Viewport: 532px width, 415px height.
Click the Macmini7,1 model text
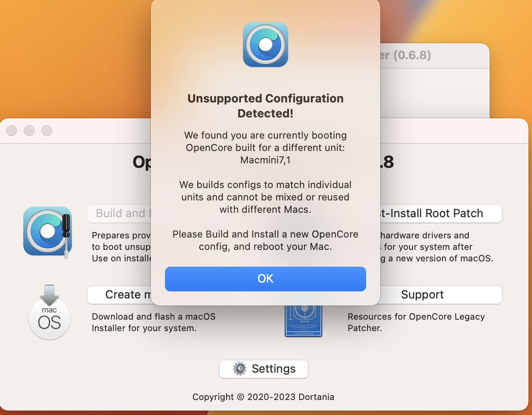266,160
